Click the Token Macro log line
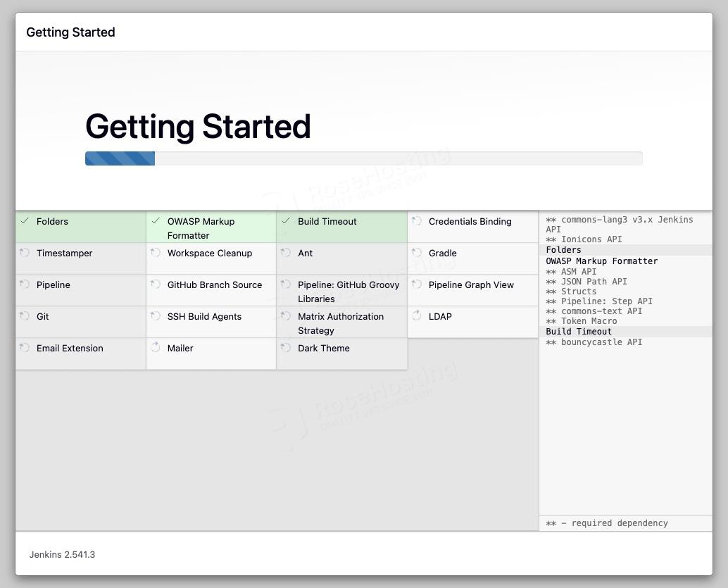 582,321
